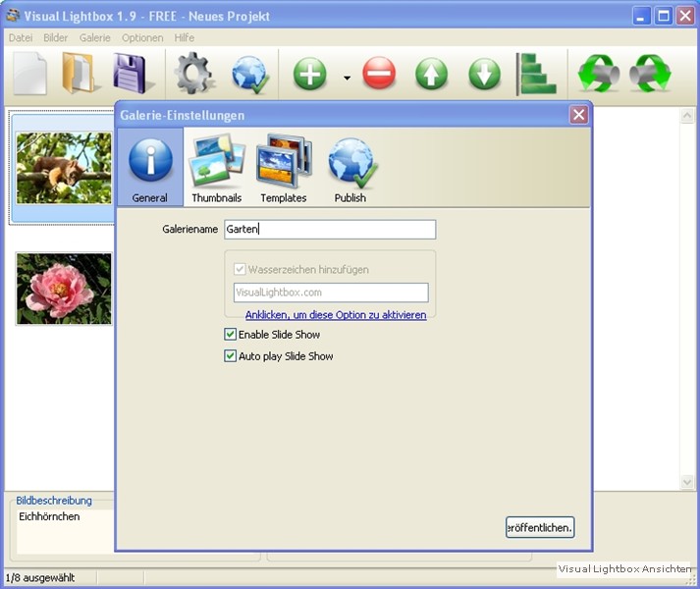
Task: Uncheck Auto play Slide Show
Action: click(x=231, y=356)
